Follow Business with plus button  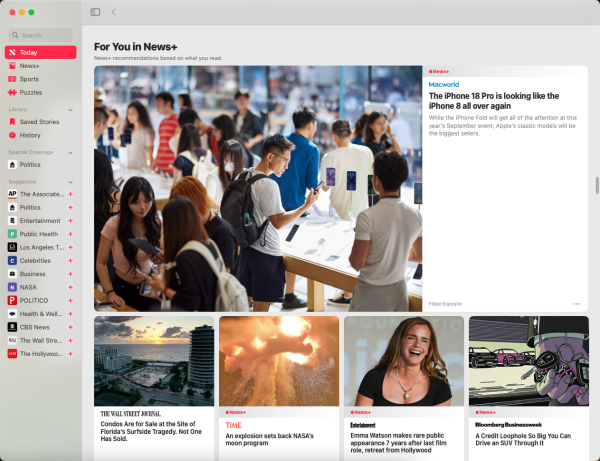tap(70, 274)
